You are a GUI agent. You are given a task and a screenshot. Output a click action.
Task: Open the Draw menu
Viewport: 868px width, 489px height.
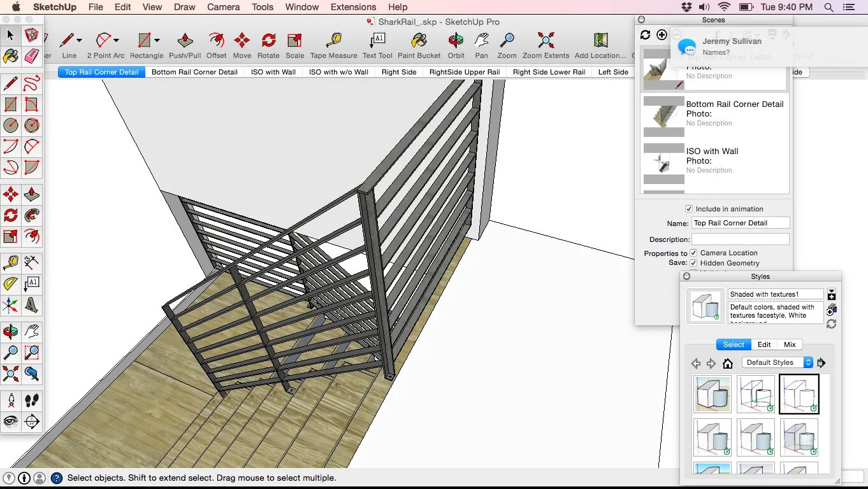click(x=184, y=7)
